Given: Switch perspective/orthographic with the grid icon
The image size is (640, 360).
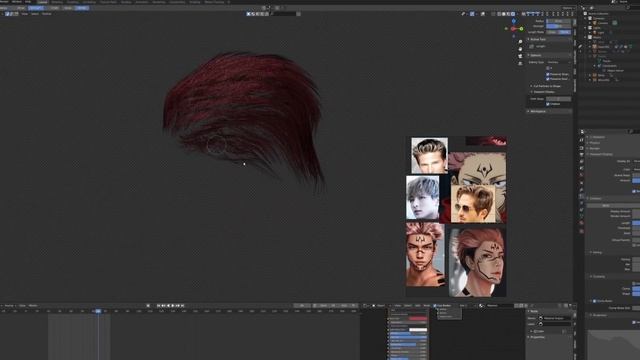Looking at the screenshot, I should (x=520, y=64).
